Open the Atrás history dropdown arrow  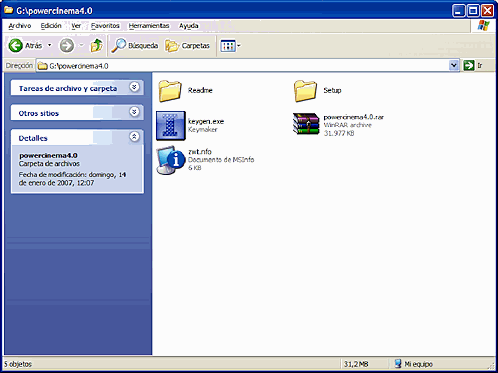tap(50, 45)
